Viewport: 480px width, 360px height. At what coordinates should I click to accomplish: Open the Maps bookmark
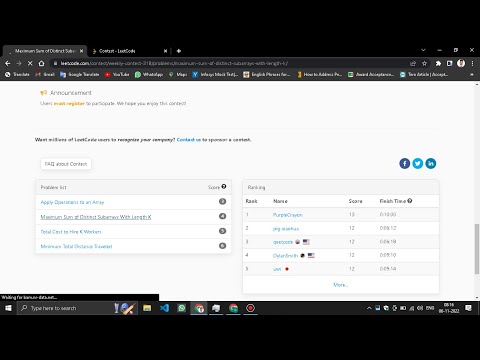178,74
